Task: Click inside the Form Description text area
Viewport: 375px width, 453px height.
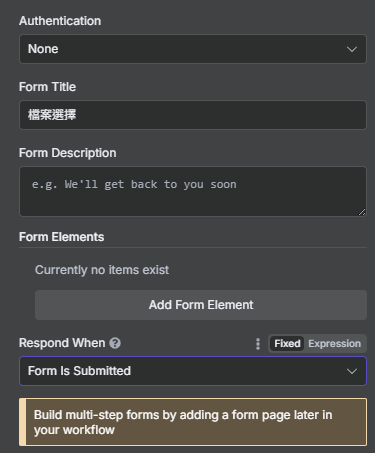Action: (193, 192)
